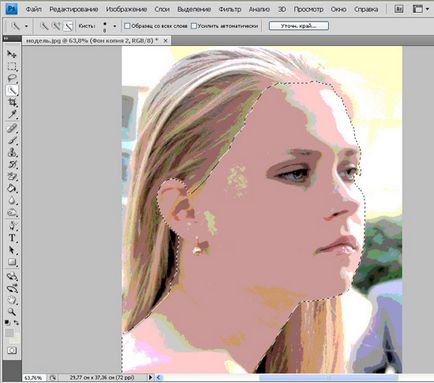This screenshot has height=383, width=434.
Task: Open the Анализ menu
Action: (x=259, y=9)
